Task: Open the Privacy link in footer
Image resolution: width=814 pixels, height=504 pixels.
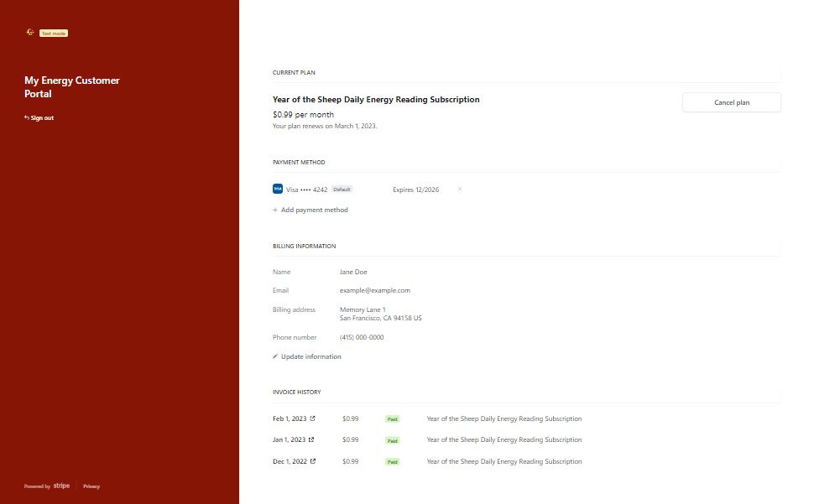Action: pos(91,486)
